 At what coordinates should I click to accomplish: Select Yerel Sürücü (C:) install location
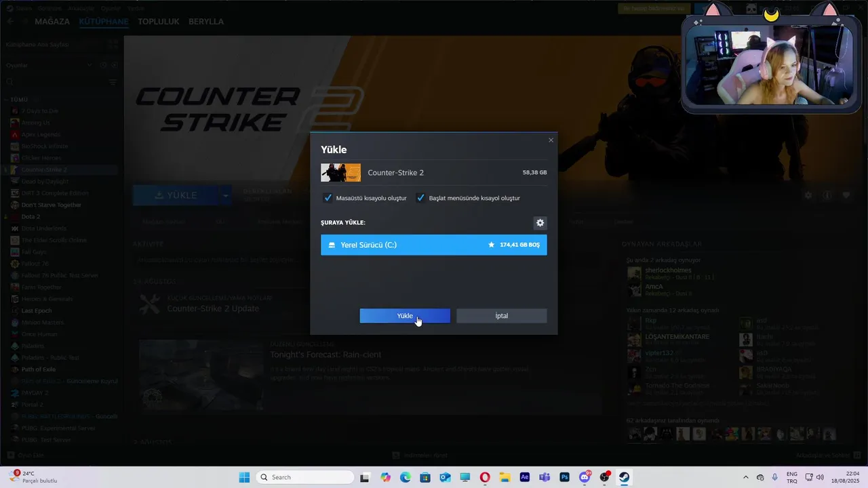click(x=434, y=245)
